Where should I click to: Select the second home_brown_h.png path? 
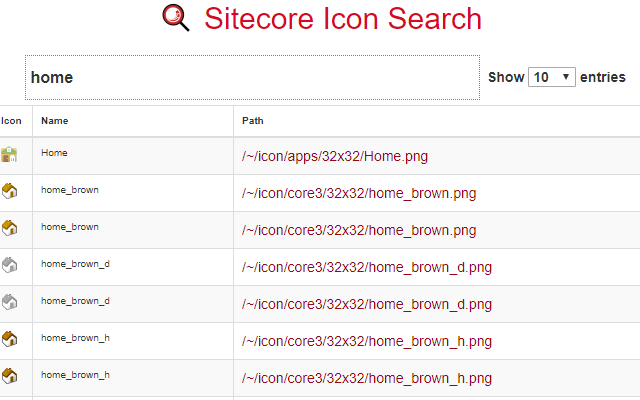[367, 379]
